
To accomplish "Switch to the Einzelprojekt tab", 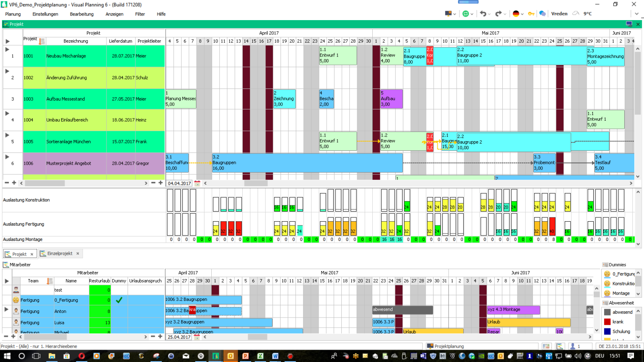I will pyautogui.click(x=60, y=253).
